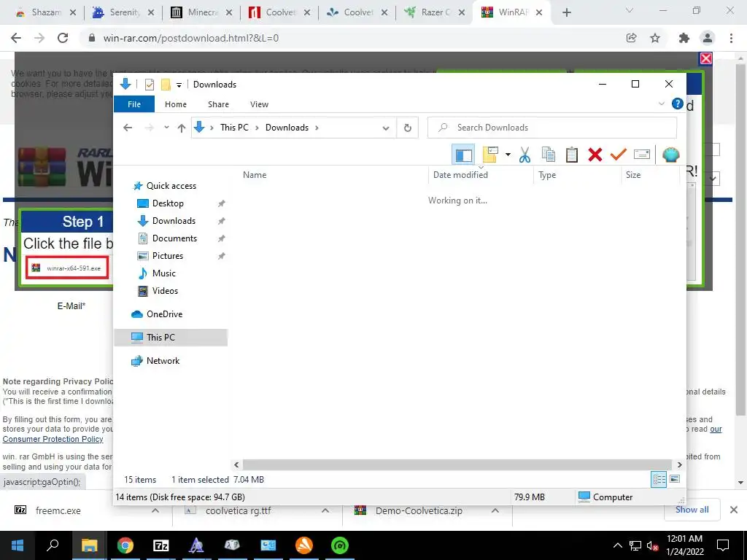This screenshot has height=560, width=747.
Task: Select OneDrive in the navigation pane
Action: 164,314
